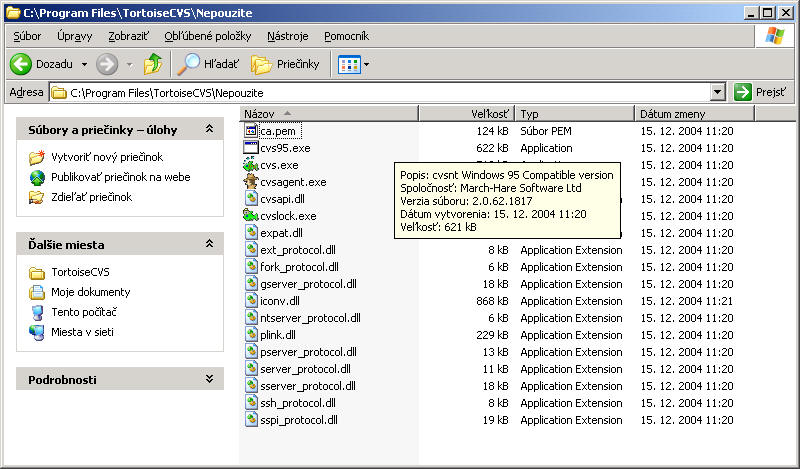
Task: Select the cvs95.exe application icon
Action: click(x=251, y=147)
